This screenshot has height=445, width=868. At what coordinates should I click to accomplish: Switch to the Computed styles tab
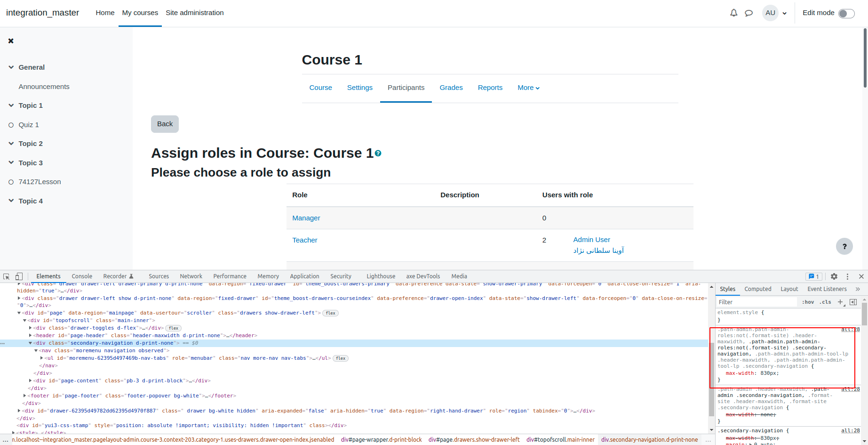757,289
